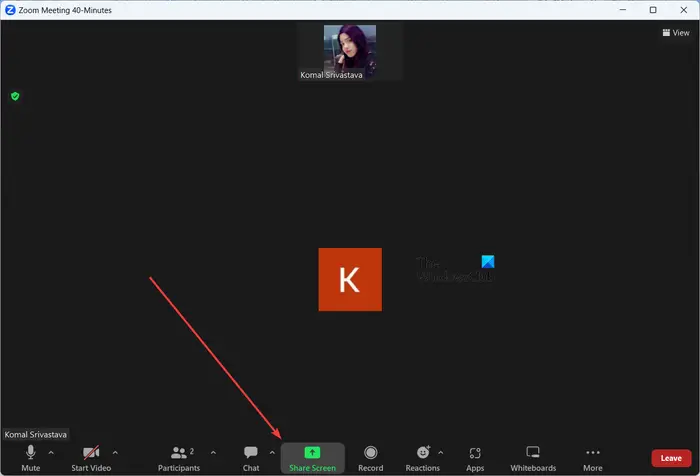Image resolution: width=700 pixels, height=476 pixels.
Task: Expand the arrow next to Chat
Action: point(272,453)
